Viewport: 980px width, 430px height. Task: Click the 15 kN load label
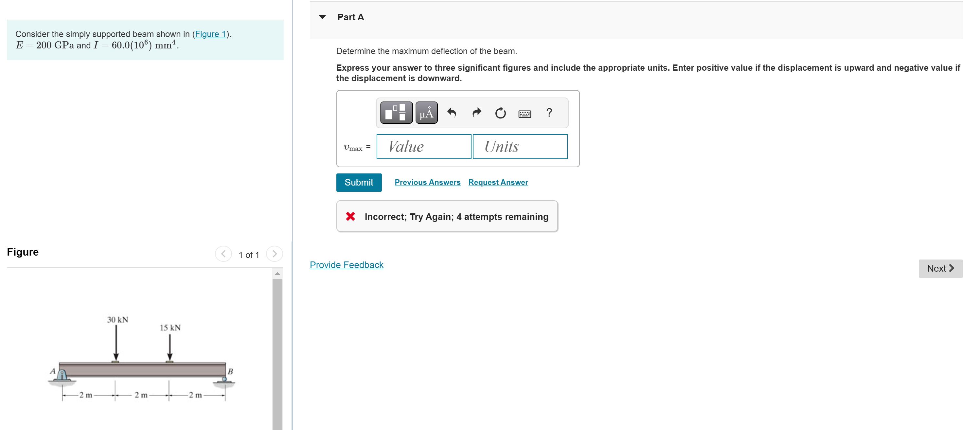pos(170,328)
